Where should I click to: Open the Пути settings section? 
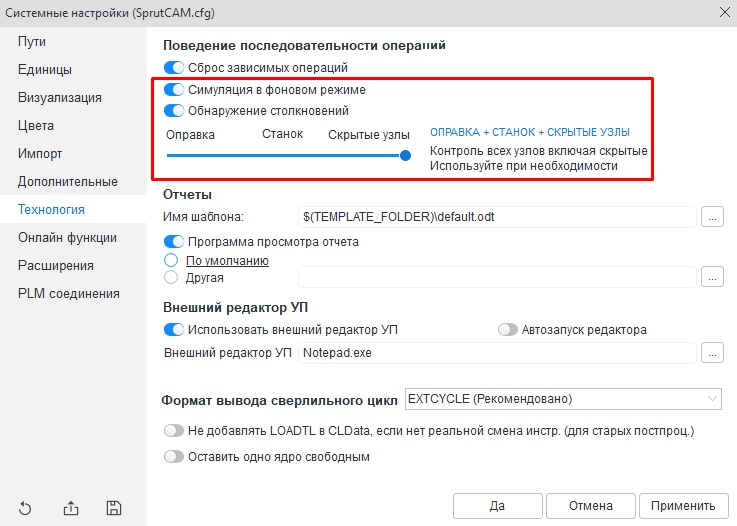click(x=32, y=42)
